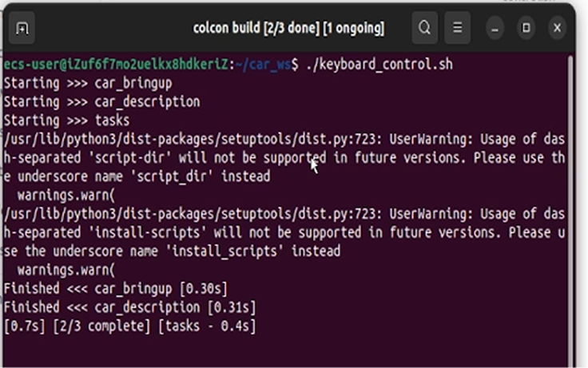Click the terminal search magnifier icon
The image size is (588, 368).
[x=425, y=29]
